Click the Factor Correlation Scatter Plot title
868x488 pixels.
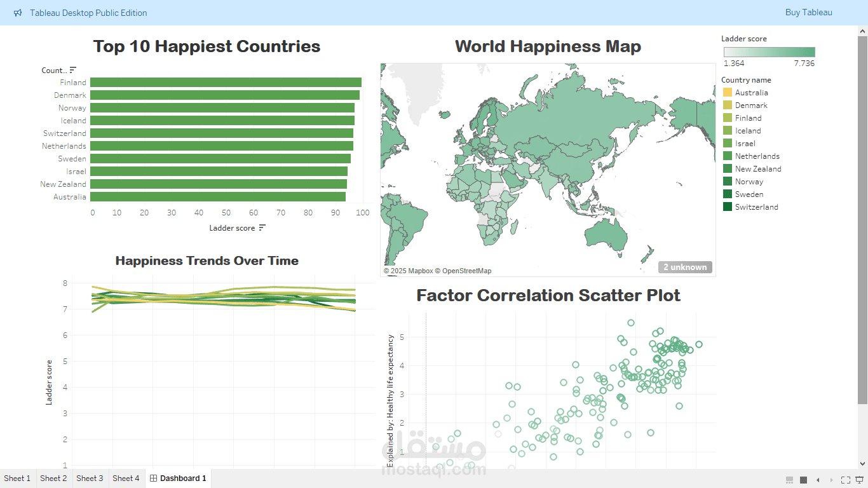point(548,295)
